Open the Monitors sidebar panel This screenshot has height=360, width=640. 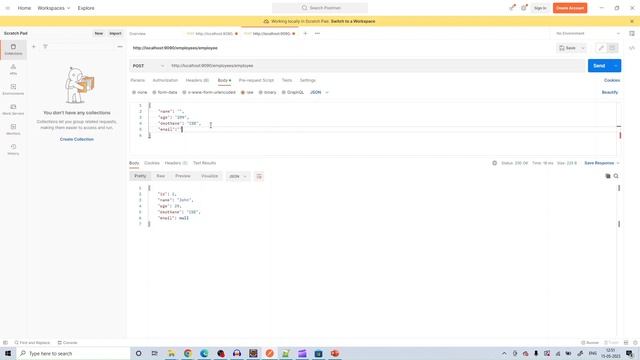point(13,129)
